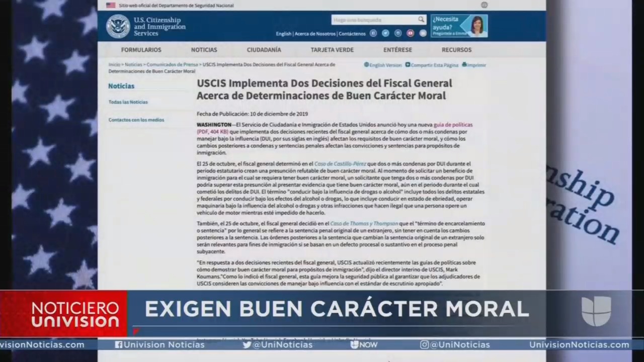
Task: Open the 'Caso de Castillo-Pérez' link
Action: coord(340,164)
